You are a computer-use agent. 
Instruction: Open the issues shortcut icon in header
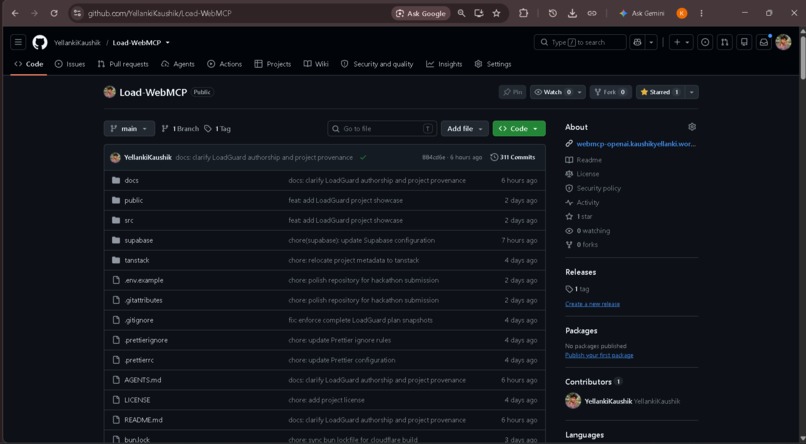pos(705,42)
